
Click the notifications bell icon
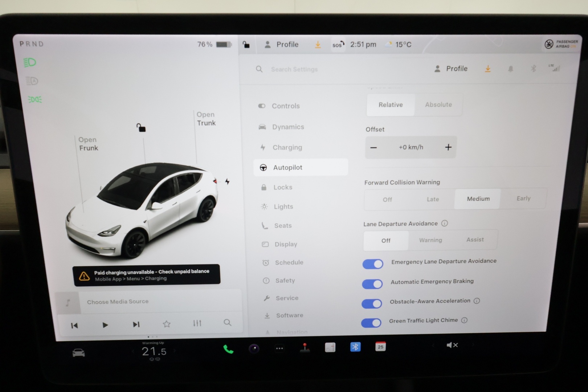click(x=510, y=69)
